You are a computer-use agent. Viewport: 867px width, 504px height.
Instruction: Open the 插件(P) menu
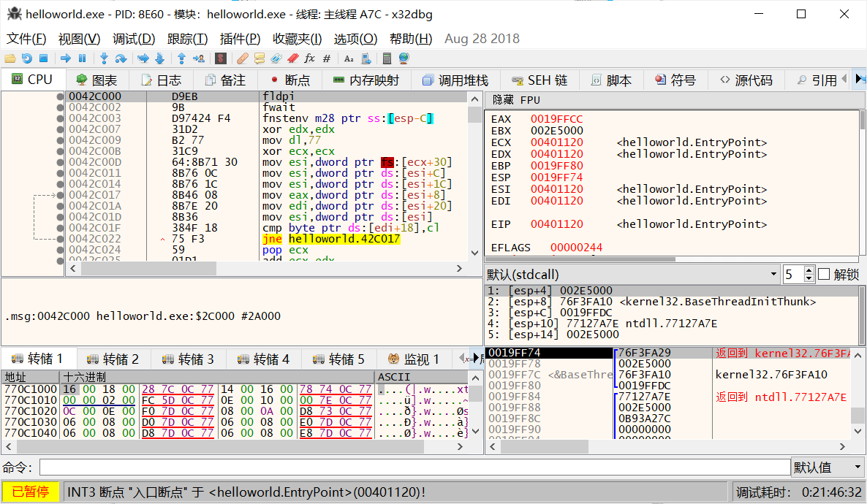[x=240, y=39]
